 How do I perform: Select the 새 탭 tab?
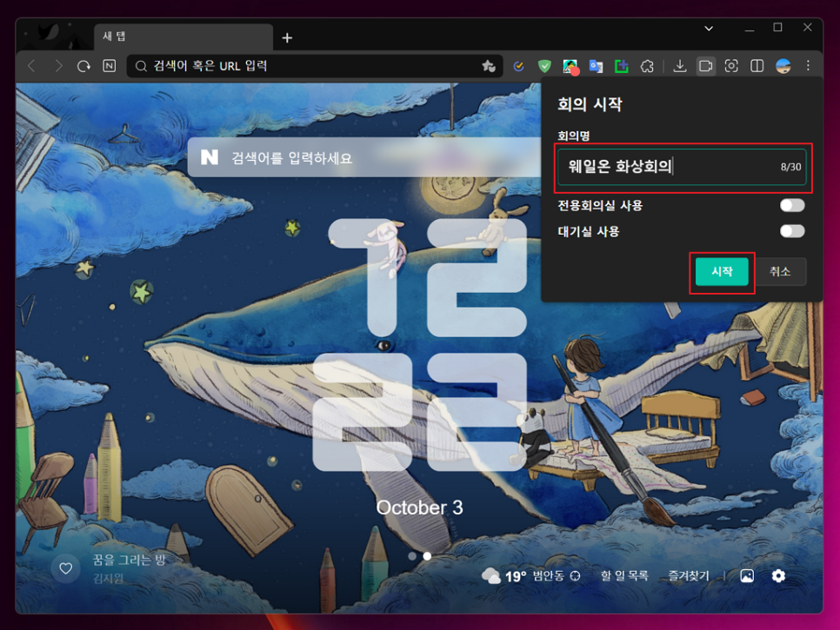point(183,37)
